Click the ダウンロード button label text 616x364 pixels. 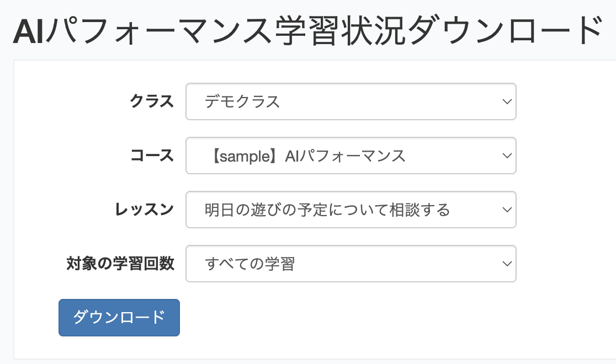(x=119, y=318)
